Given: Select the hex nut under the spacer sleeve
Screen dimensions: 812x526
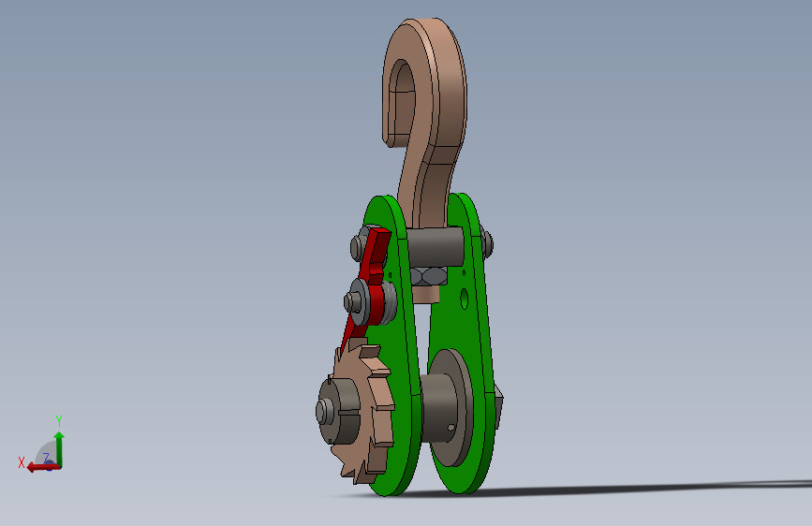Looking at the screenshot, I should coord(429,275).
